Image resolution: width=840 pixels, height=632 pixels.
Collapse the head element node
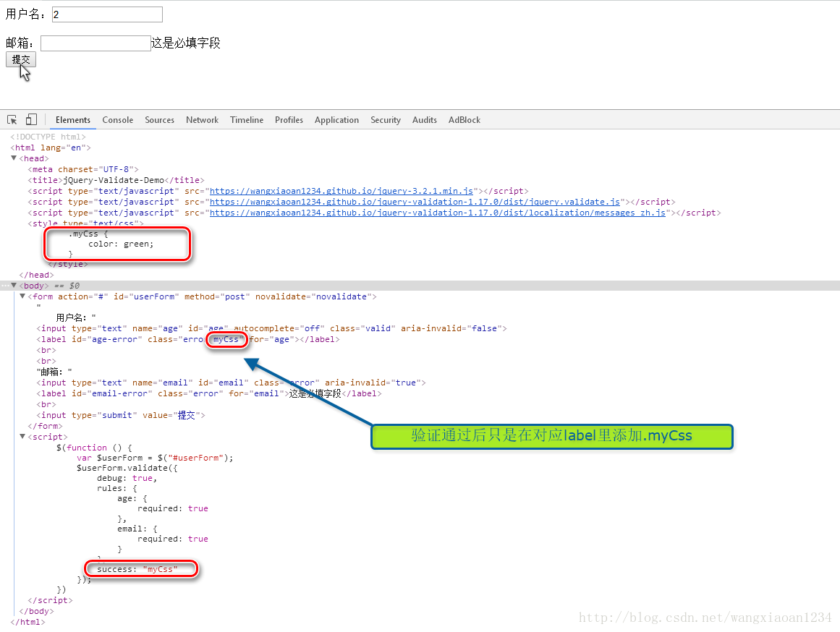click(14, 158)
